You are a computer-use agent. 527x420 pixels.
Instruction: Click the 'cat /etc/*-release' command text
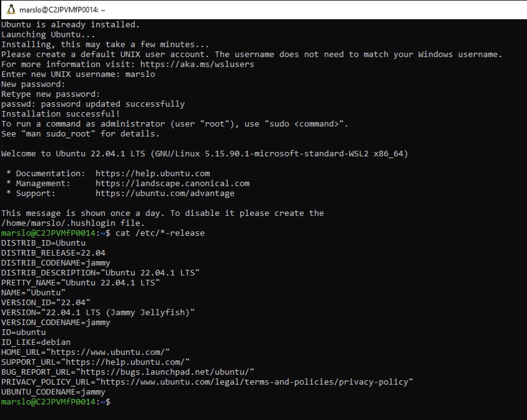pos(160,233)
